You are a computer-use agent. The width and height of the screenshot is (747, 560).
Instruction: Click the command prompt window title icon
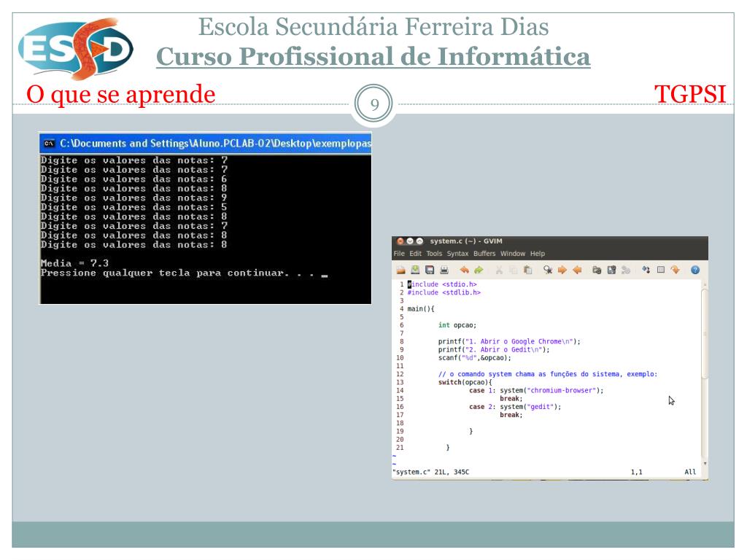(49, 144)
